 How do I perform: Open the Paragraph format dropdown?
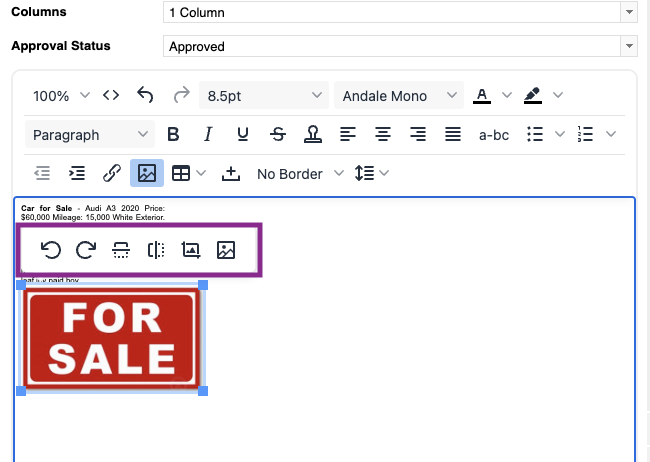coord(89,135)
